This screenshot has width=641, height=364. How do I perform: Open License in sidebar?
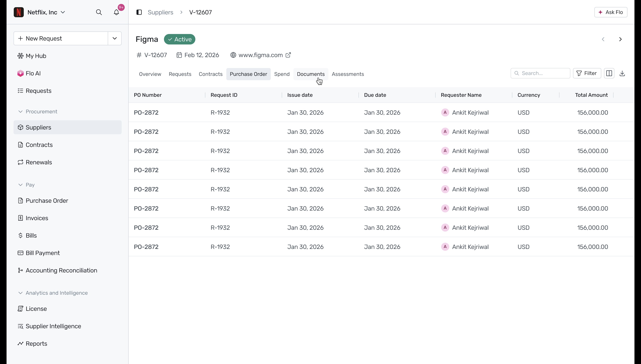68,309
